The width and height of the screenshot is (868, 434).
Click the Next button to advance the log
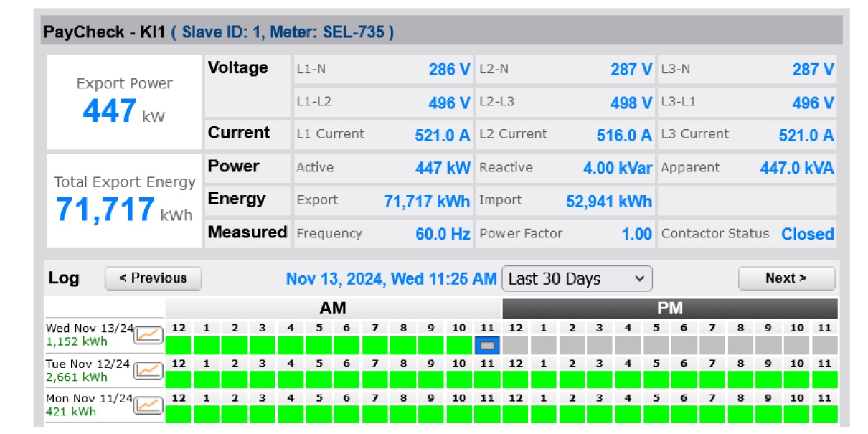786,278
